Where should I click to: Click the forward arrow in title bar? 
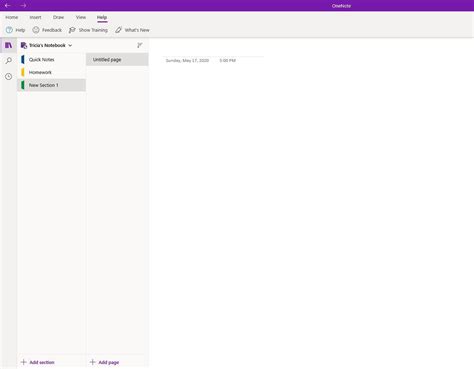coord(23,6)
